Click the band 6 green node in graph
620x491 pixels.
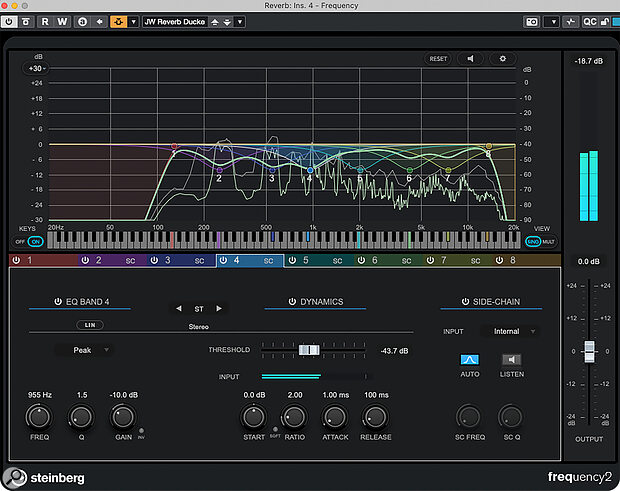410,170
